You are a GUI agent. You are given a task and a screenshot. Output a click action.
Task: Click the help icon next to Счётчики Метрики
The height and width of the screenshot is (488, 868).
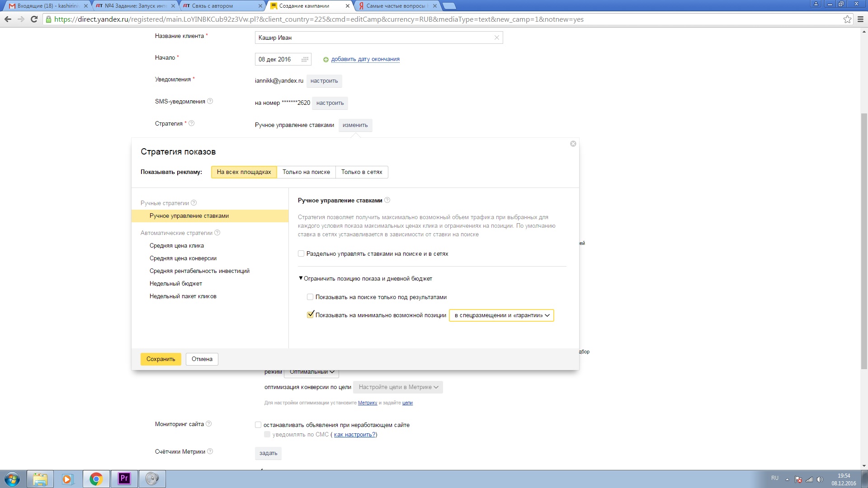click(x=210, y=451)
